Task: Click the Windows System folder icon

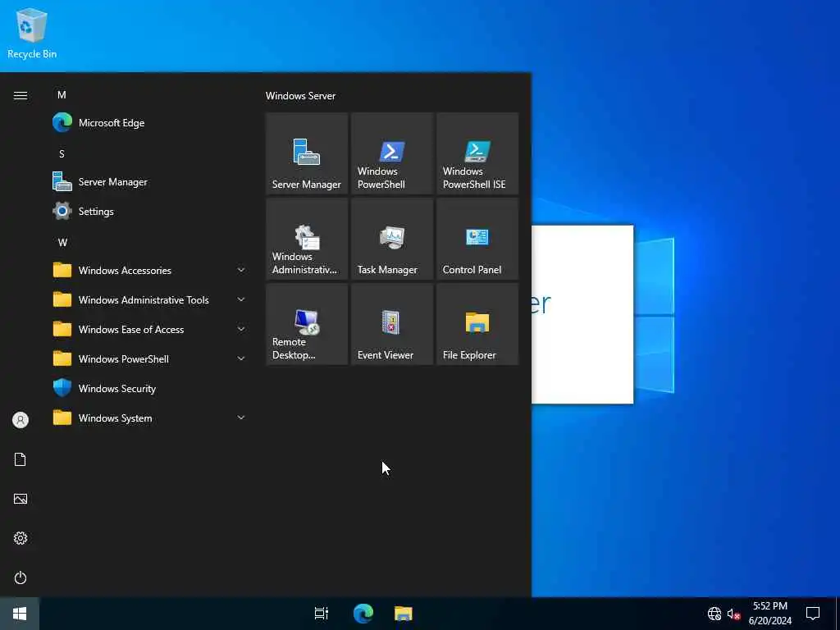Action: click(62, 418)
